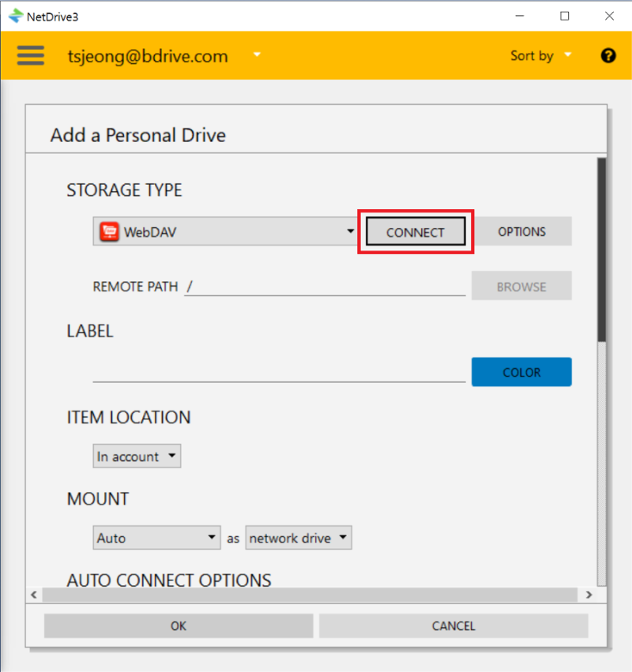Open the Sort by dropdown
Screen dimensions: 632x672
coord(541,55)
